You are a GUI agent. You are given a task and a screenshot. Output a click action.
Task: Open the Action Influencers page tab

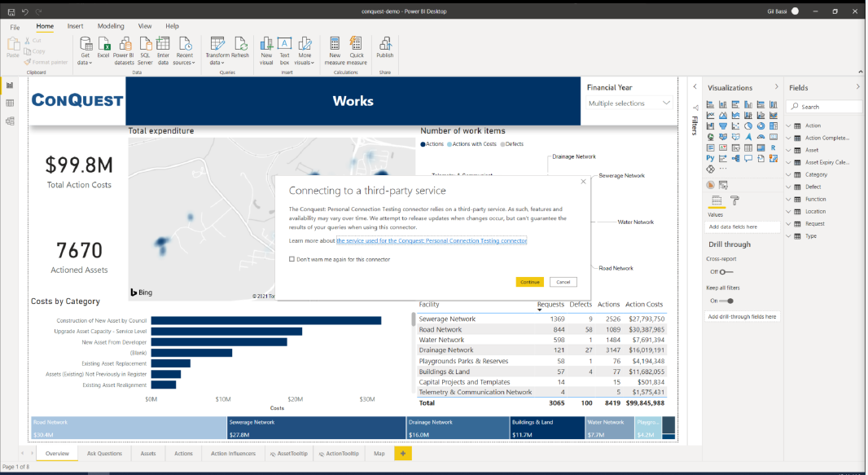(x=233, y=453)
